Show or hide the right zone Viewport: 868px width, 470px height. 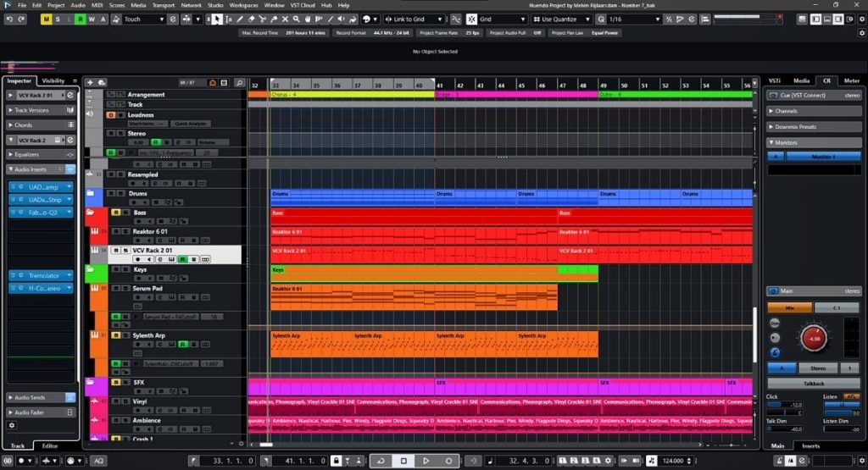[838, 19]
